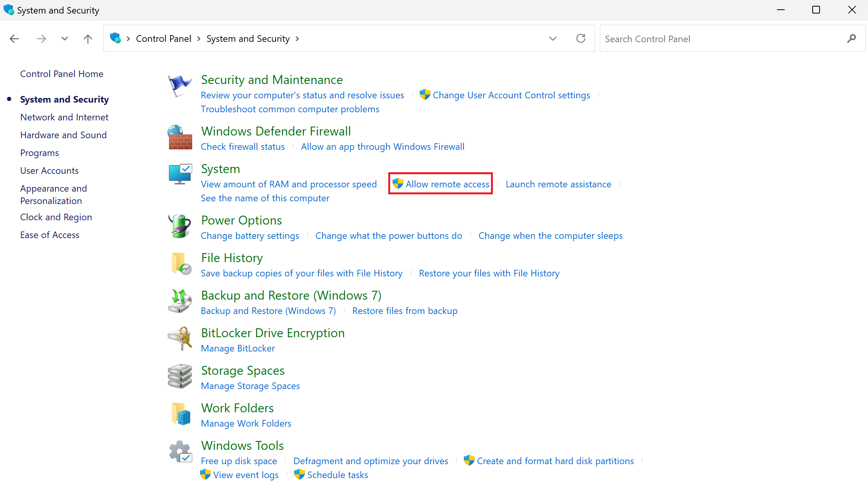868x487 pixels.
Task: Select Network and Internet in sidebar
Action: 64,117
